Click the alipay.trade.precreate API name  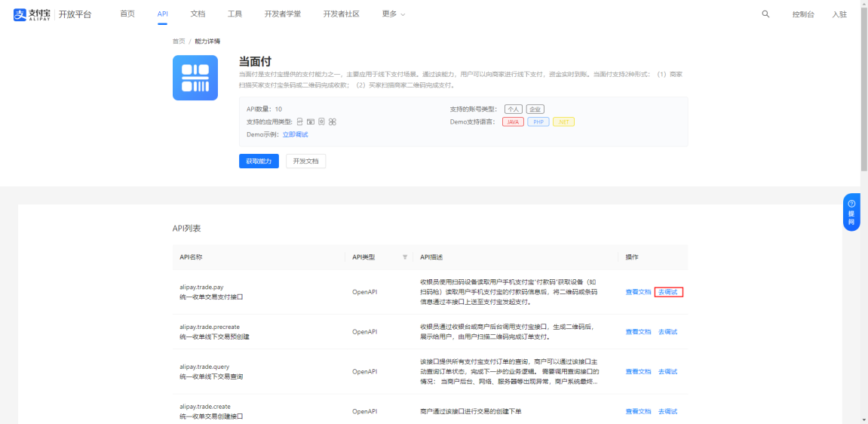[209, 327]
